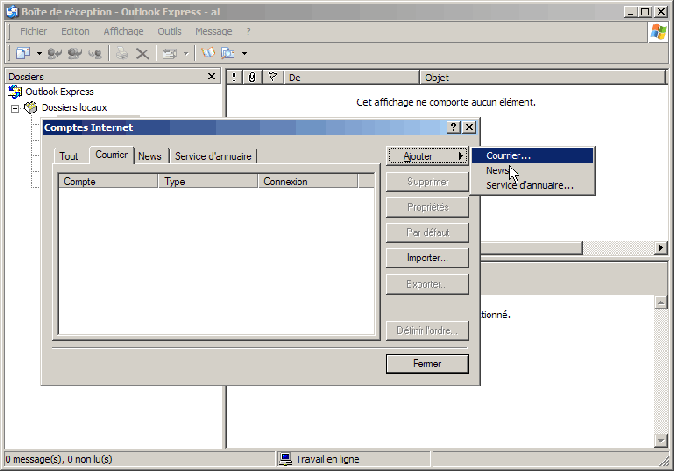
Task: Click the Dossiers locaux folder icon
Action: [31, 107]
